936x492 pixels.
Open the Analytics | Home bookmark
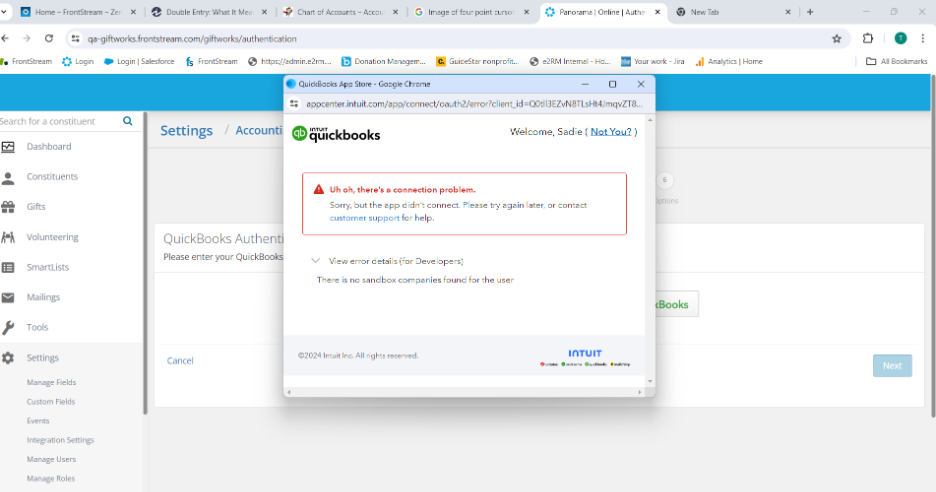(x=729, y=61)
